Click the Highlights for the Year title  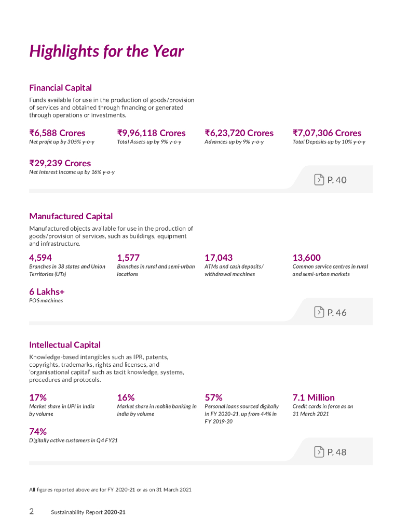[106, 51]
